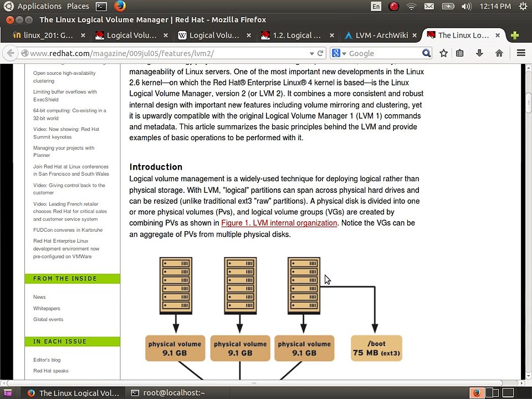Open the Global events sidebar link
532x399 pixels.
[x=48, y=319]
